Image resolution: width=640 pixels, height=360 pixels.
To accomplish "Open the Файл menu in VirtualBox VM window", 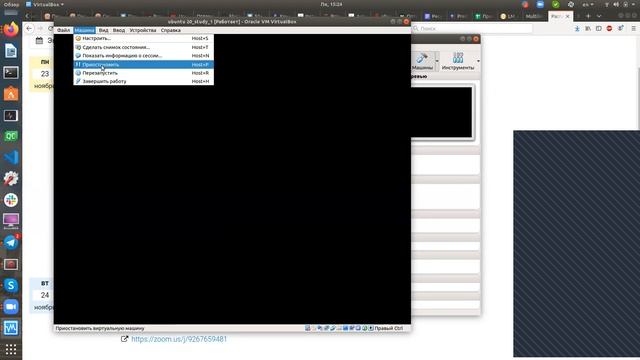I will [x=63, y=30].
